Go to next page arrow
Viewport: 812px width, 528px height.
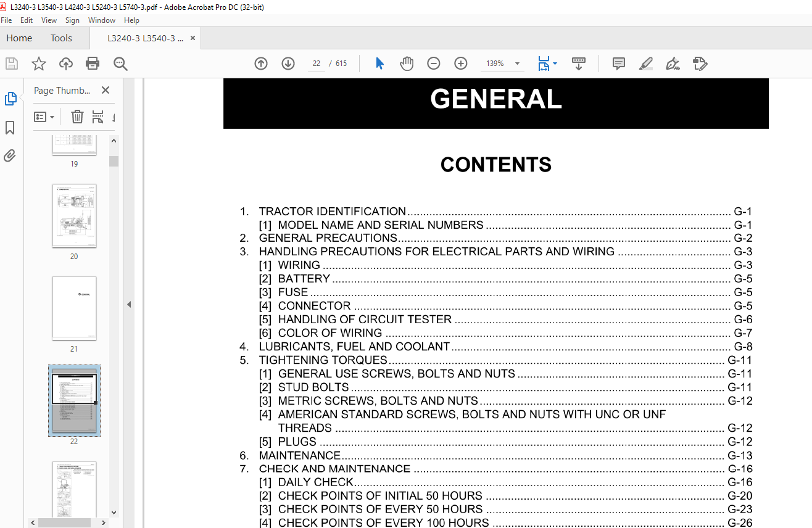(x=288, y=64)
